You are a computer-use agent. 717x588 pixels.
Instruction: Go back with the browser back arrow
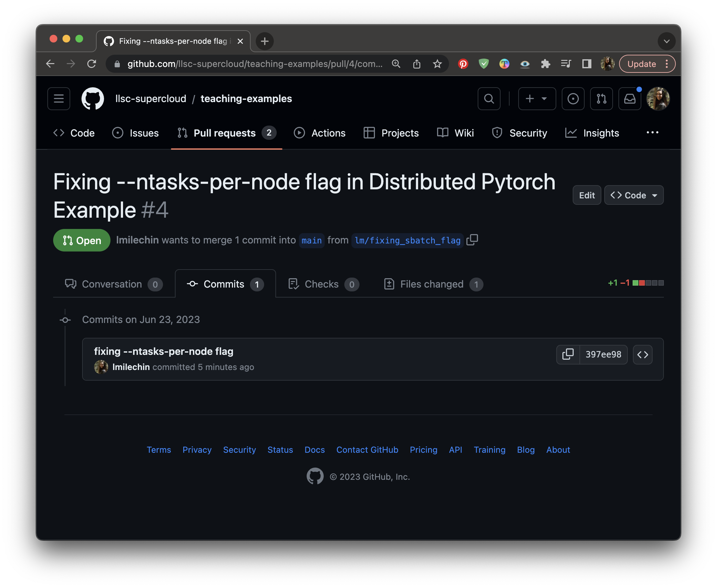click(50, 64)
